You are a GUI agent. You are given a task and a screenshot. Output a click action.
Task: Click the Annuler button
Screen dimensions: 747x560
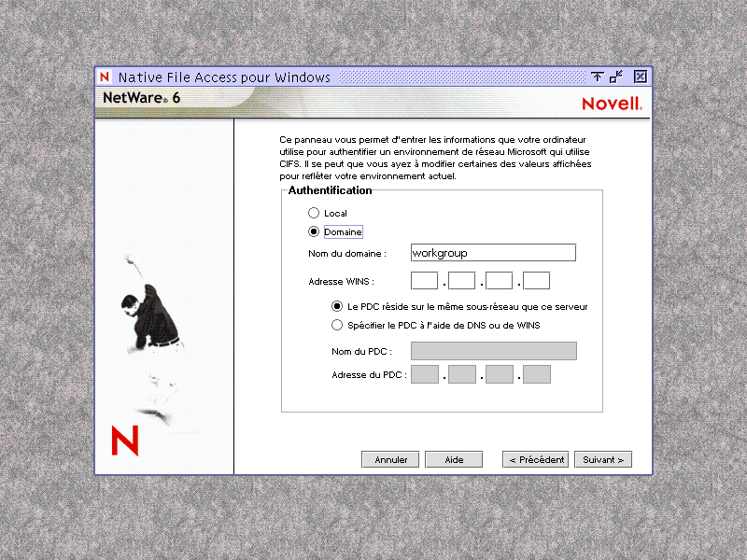[x=390, y=459]
